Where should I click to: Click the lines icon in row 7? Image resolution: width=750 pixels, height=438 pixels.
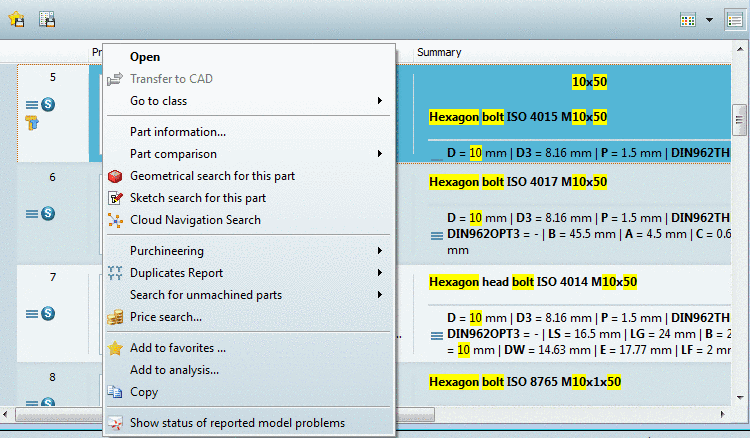32,314
